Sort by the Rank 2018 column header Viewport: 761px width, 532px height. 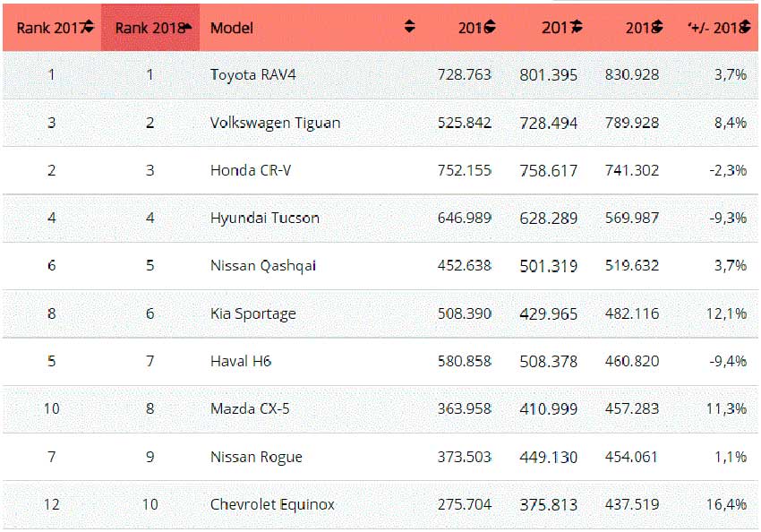pos(150,27)
